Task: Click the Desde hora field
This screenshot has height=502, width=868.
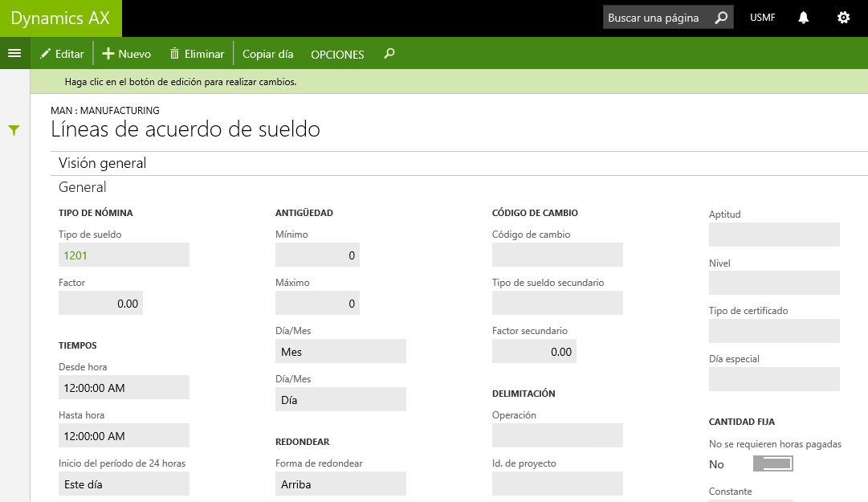Action: [x=124, y=387]
